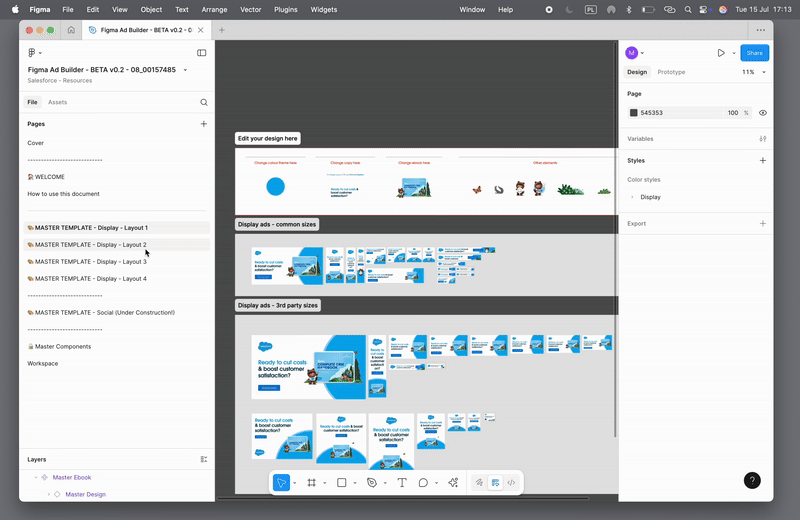This screenshot has width=800, height=520.
Task: Click page background color swatch 545353
Action: [634, 113]
